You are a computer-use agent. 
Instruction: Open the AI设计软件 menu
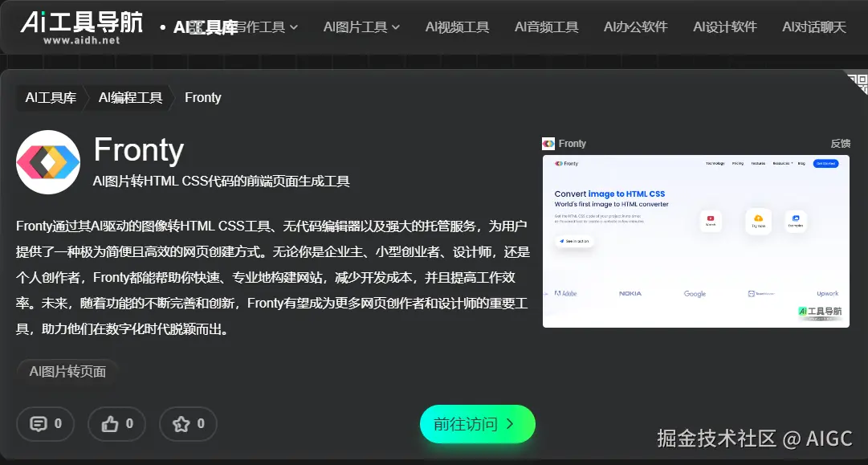724,27
